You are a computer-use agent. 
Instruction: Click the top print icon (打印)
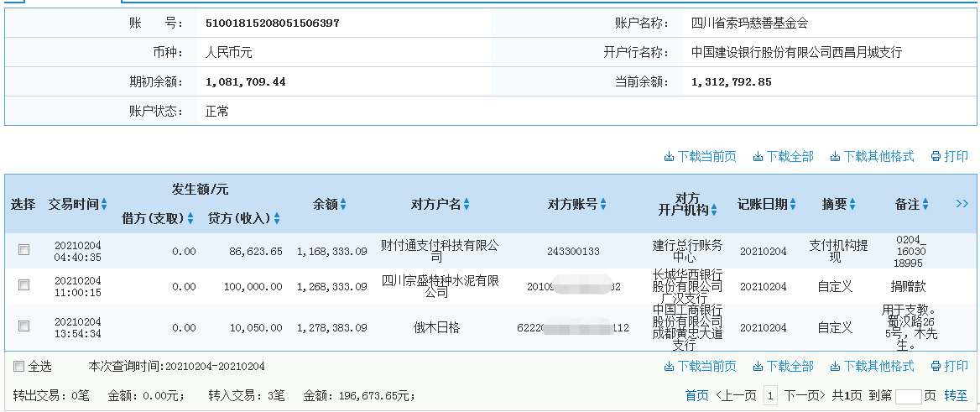935,156
